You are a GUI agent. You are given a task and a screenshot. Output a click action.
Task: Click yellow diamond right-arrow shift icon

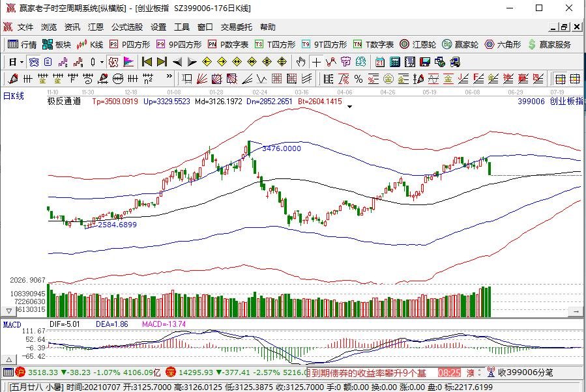(x=222, y=62)
